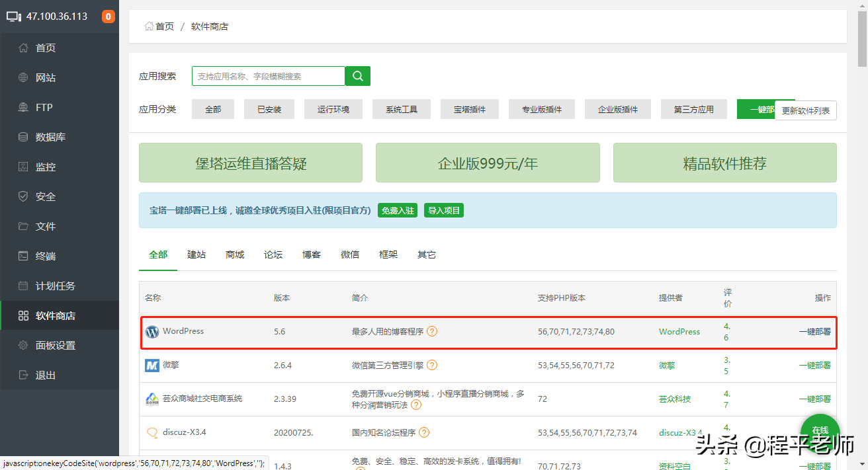Click the 全部 app category button
The height and width of the screenshot is (470, 868).
coord(213,109)
